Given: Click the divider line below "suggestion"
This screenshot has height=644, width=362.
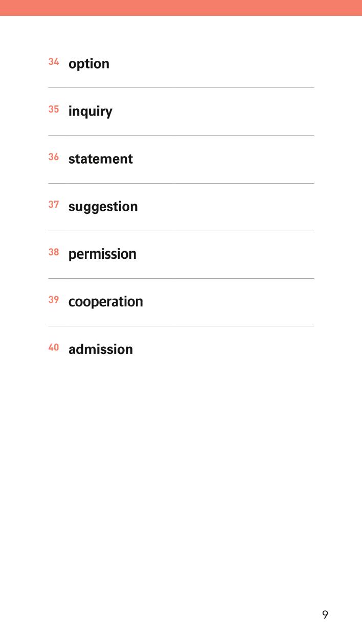Looking at the screenshot, I should click(x=181, y=231).
